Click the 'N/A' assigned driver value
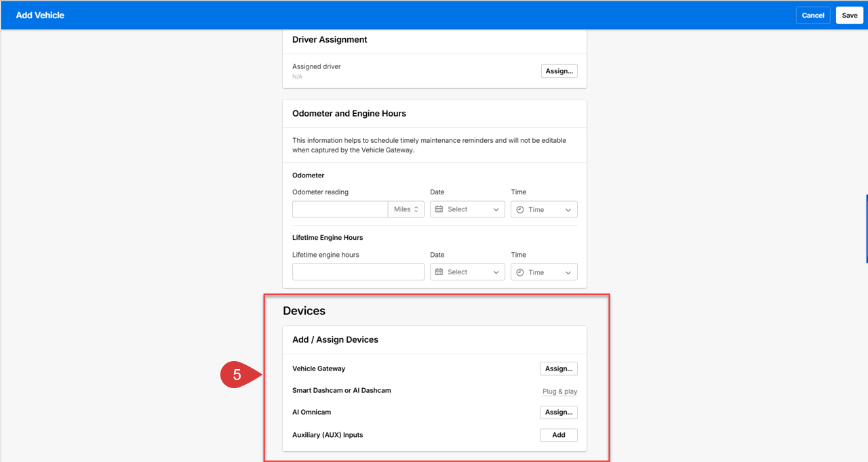This screenshot has width=868, height=462. pos(297,77)
